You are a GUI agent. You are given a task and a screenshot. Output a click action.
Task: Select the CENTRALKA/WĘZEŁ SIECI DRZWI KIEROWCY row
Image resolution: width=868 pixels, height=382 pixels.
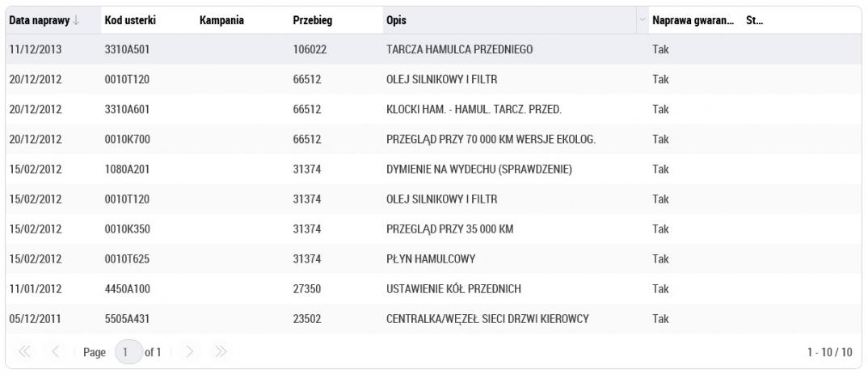[433, 319]
